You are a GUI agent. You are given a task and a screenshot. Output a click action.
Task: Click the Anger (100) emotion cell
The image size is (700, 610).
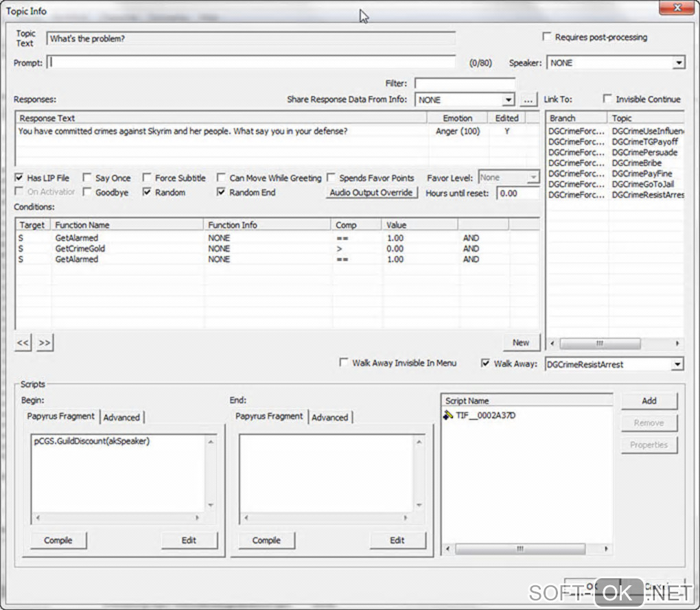(458, 131)
